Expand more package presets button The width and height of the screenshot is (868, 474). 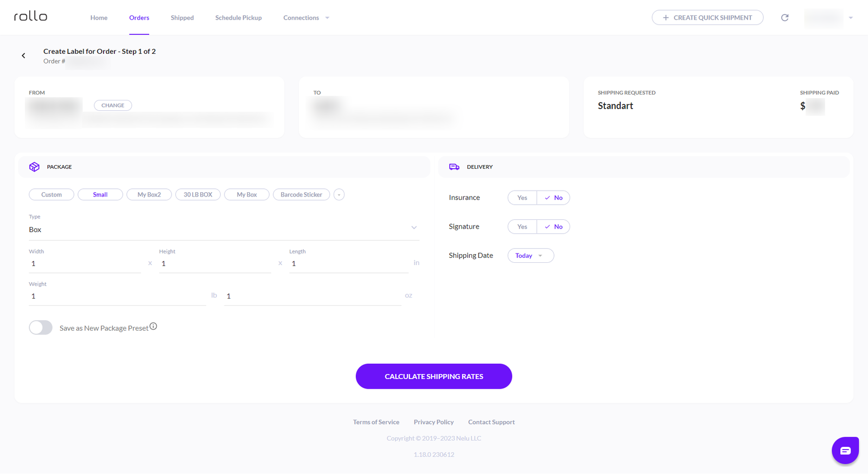click(339, 194)
